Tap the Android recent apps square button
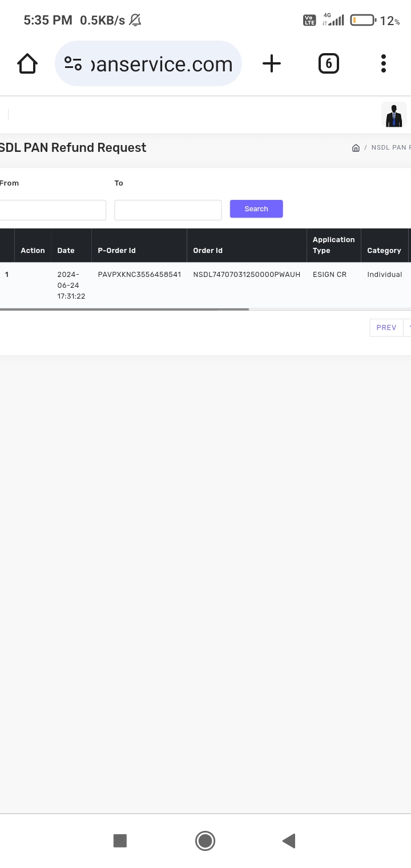This screenshot has width=411, height=868. [120, 841]
